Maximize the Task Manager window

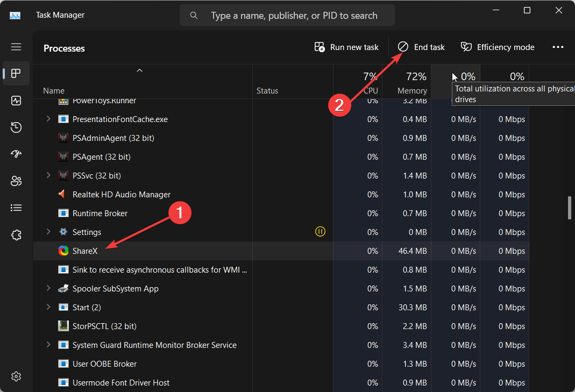[527, 10]
